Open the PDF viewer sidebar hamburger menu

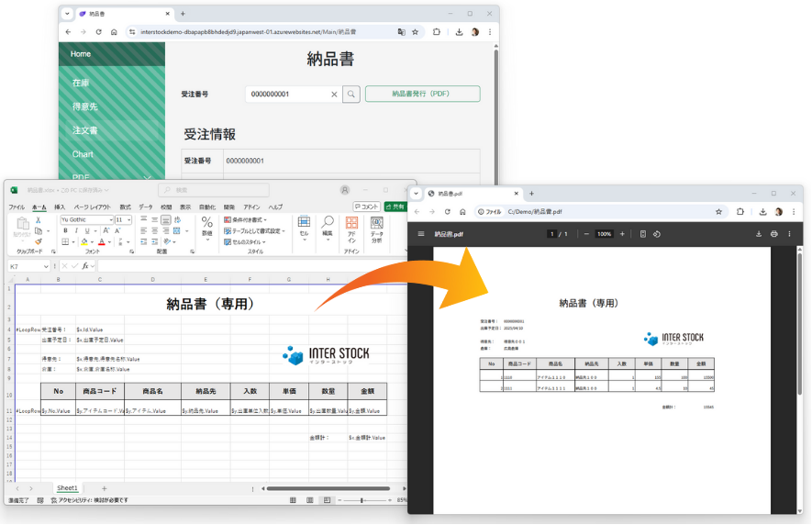421,234
